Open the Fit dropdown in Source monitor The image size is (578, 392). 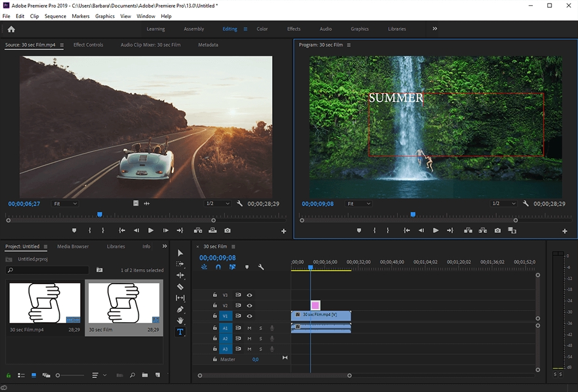(x=65, y=204)
